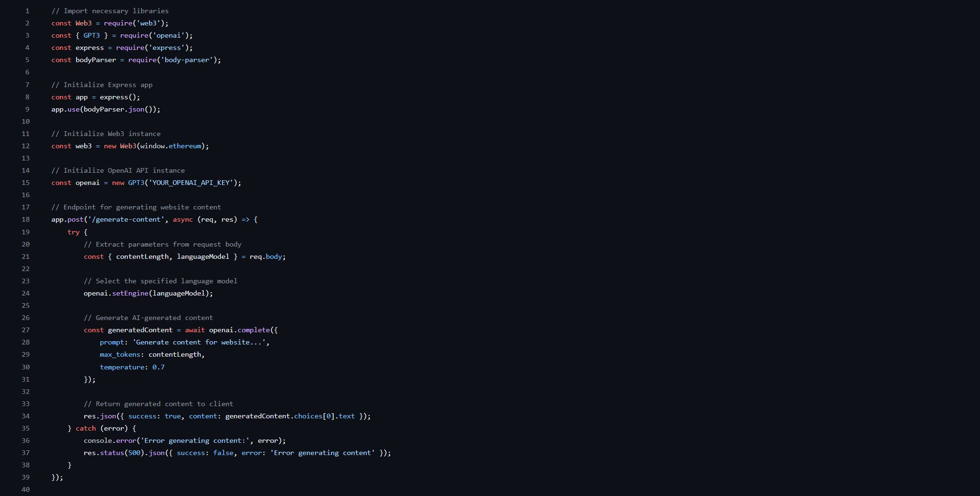
Task: Click the try keyword on line 19
Action: (73, 232)
